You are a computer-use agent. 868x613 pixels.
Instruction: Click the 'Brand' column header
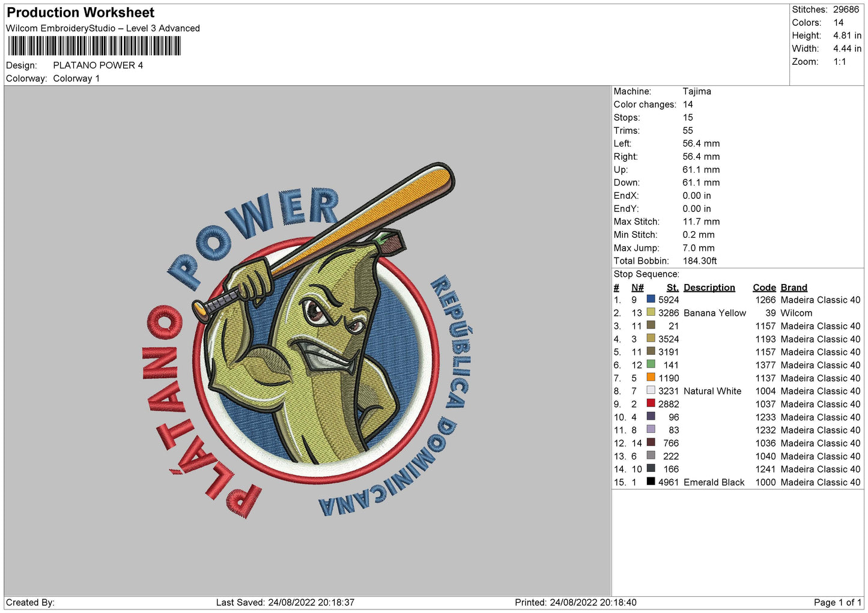[x=794, y=288]
